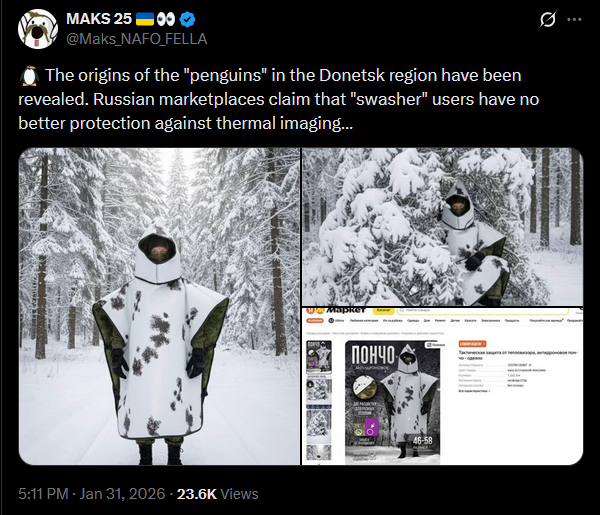Click the blue verified badge

coord(187,19)
